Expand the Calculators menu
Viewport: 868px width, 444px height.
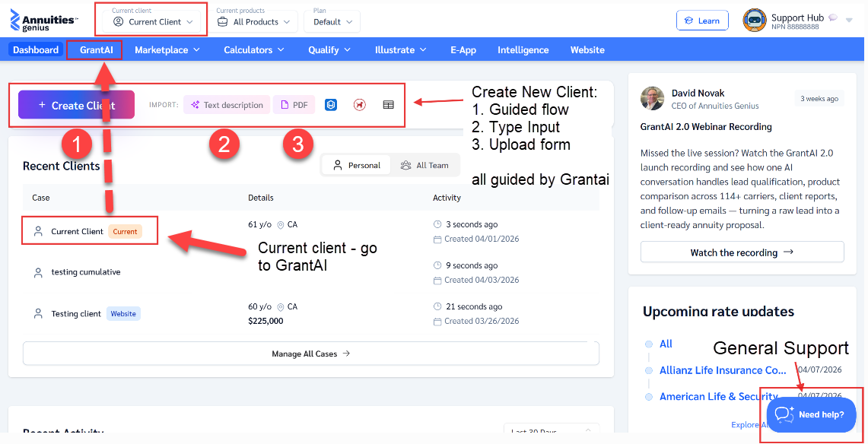coord(254,49)
